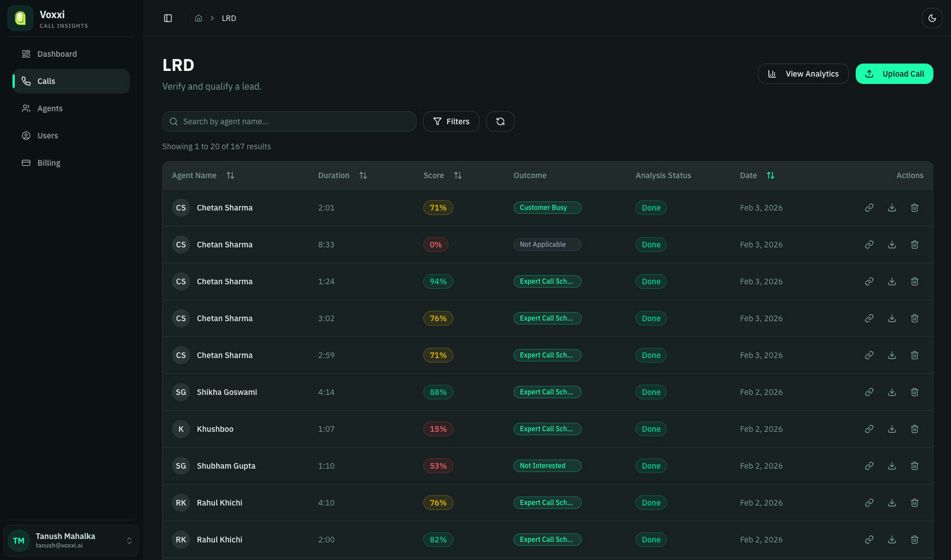Delete the 0% score call row
951x560 pixels.
(914, 245)
